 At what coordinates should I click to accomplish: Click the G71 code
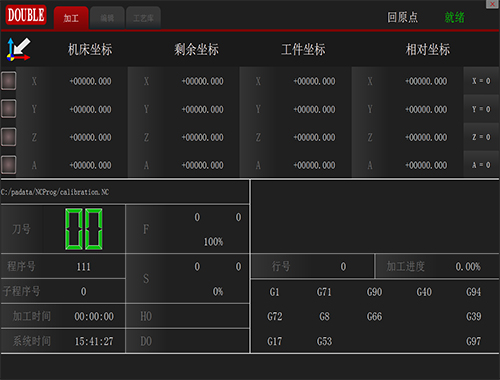pyautogui.click(x=324, y=292)
